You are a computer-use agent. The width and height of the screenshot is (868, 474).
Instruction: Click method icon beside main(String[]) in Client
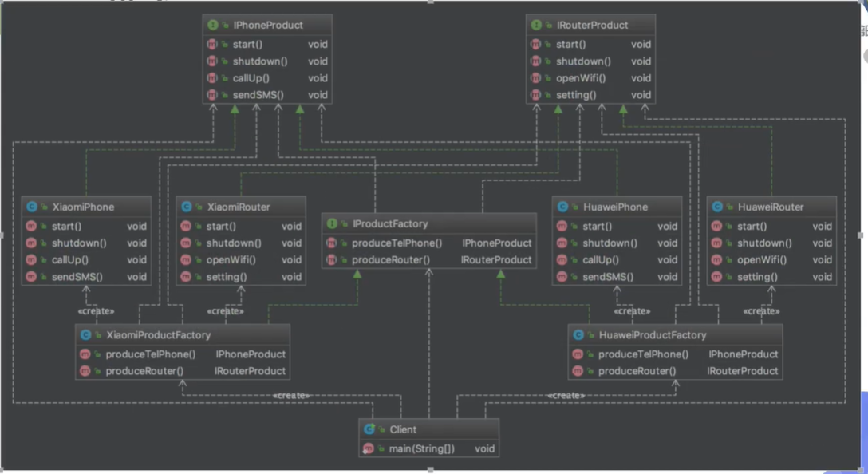click(369, 448)
